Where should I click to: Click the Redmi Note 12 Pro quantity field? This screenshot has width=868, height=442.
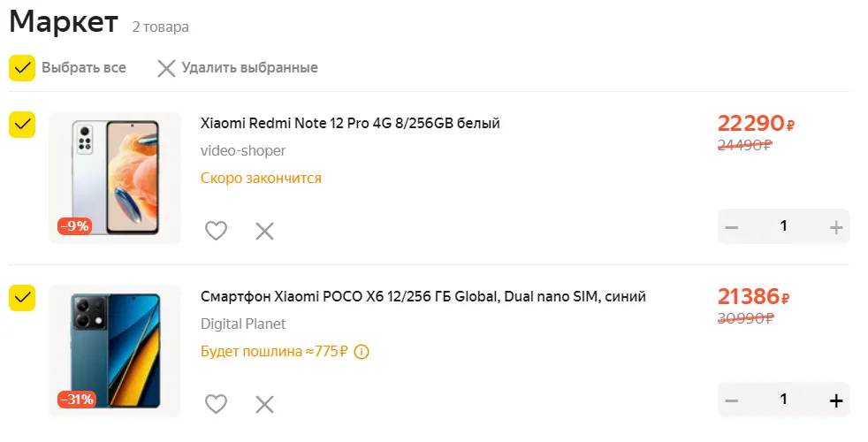tap(783, 226)
